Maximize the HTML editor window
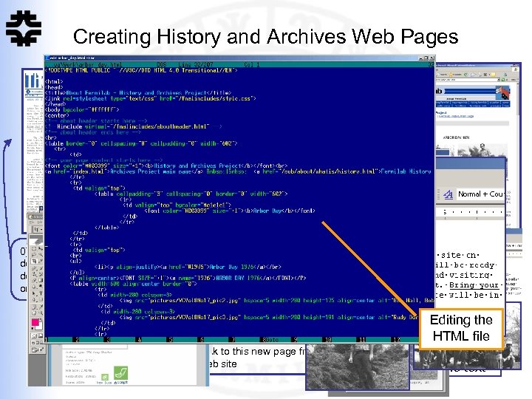 (426, 58)
